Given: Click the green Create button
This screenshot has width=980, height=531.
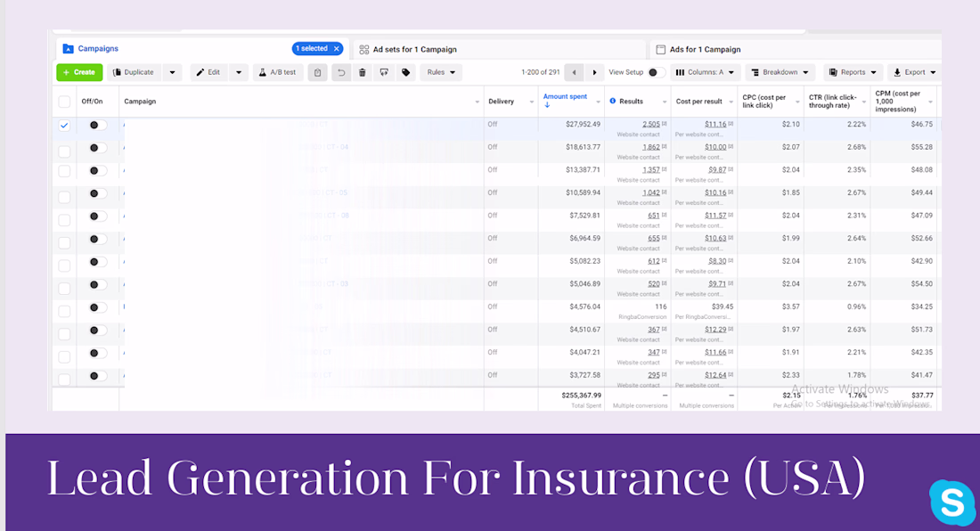Looking at the screenshot, I should click(x=79, y=72).
